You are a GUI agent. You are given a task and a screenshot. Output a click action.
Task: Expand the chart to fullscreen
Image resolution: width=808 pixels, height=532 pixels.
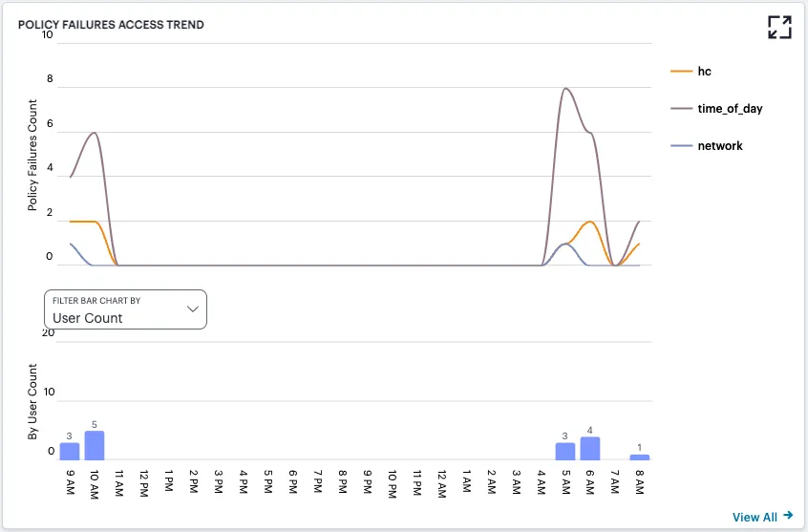pos(779,27)
